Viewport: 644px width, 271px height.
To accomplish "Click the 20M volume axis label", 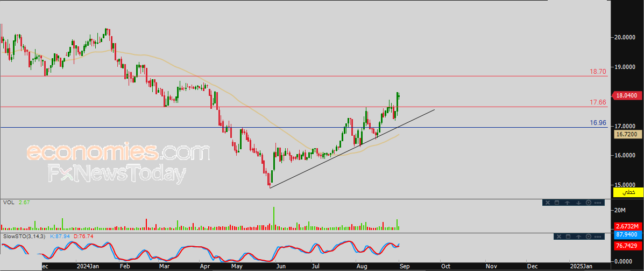I will (x=620, y=210).
